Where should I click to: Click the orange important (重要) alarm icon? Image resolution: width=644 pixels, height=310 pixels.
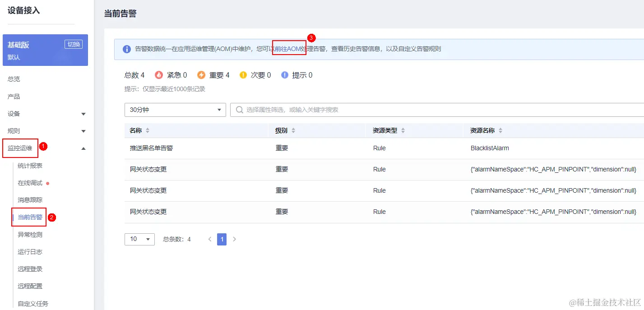(201, 75)
